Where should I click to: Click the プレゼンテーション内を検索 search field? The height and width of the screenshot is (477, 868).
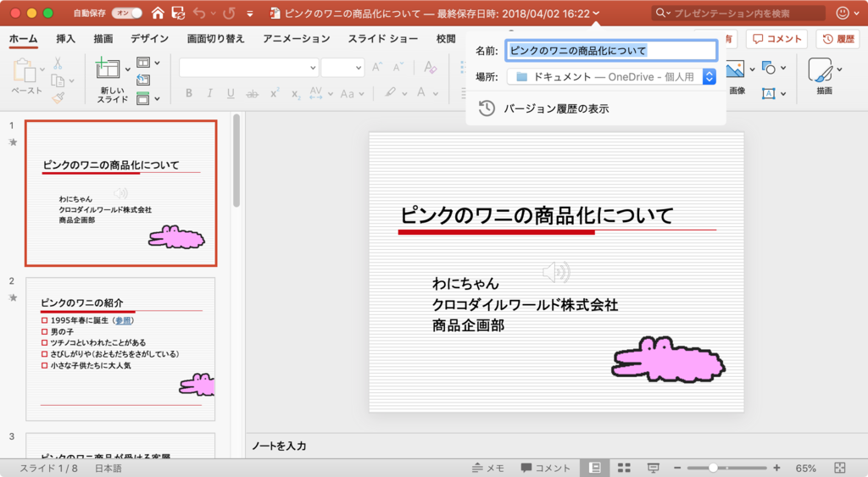tap(738, 14)
